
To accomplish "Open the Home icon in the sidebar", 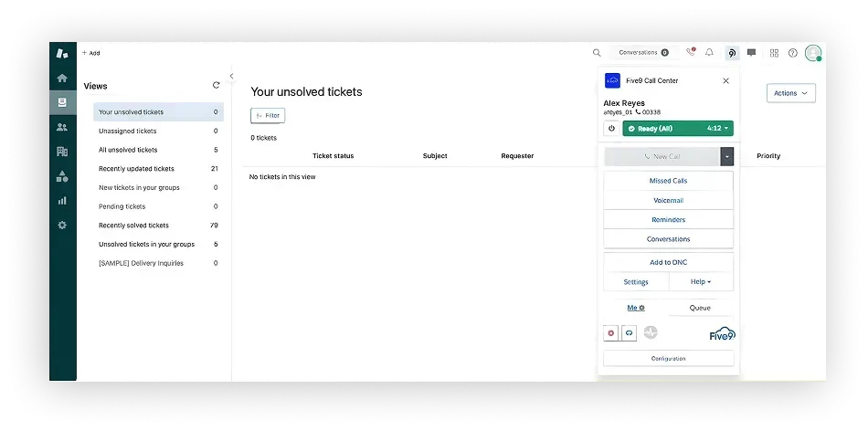I will [62, 79].
